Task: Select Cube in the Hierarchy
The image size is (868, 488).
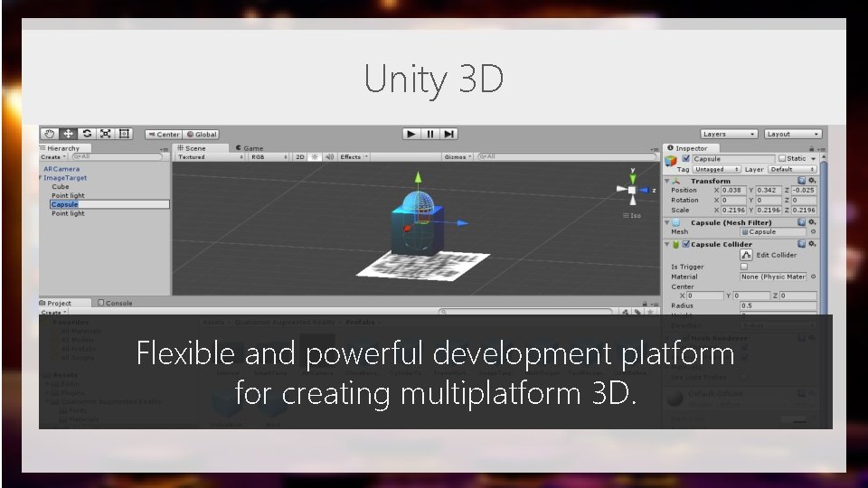Action: click(x=61, y=186)
